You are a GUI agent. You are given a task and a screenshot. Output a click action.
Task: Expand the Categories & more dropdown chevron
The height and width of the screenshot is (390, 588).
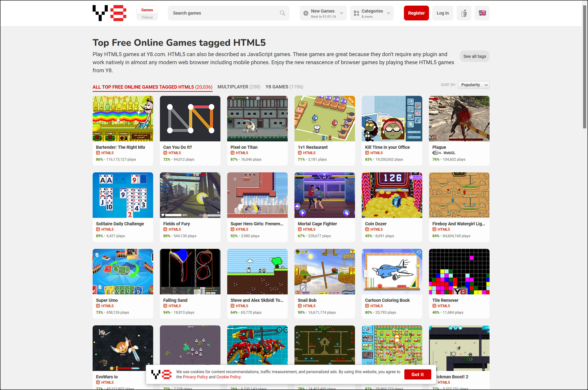point(388,13)
